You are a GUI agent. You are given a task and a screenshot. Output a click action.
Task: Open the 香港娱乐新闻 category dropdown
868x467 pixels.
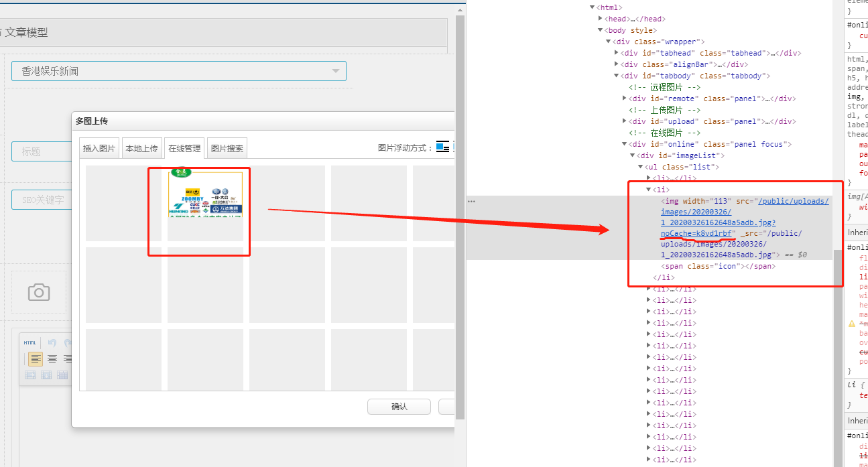(178, 71)
